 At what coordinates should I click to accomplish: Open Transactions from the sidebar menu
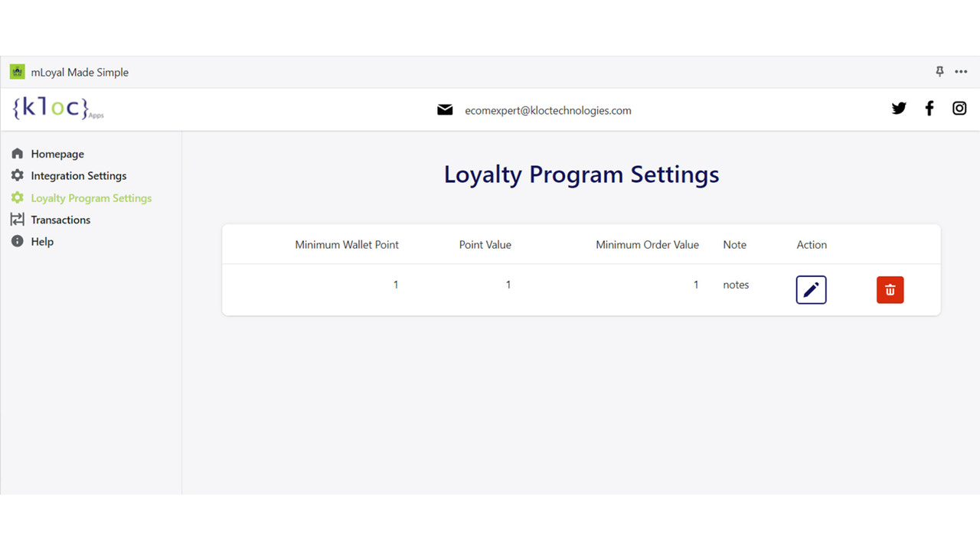coord(60,220)
